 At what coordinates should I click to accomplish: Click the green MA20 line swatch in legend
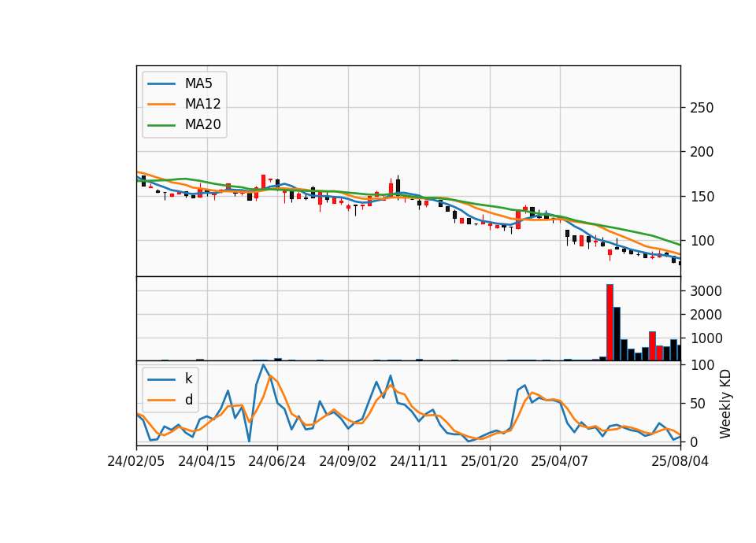161,125
